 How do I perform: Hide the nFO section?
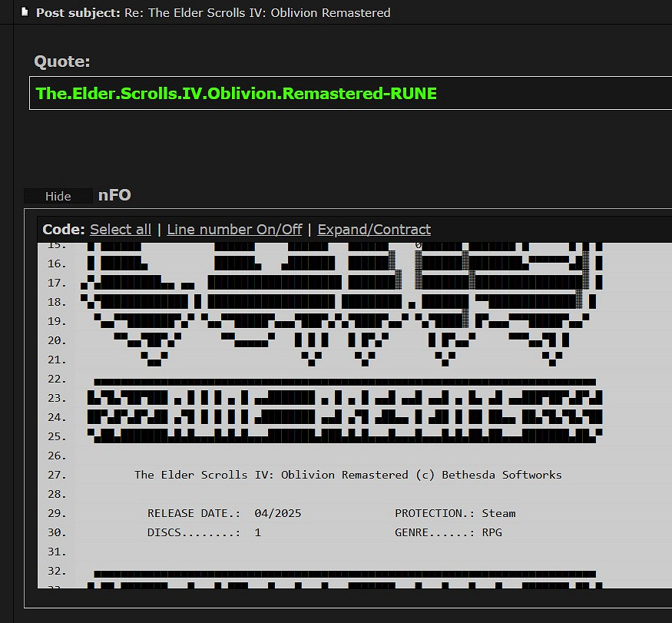pyautogui.click(x=58, y=196)
